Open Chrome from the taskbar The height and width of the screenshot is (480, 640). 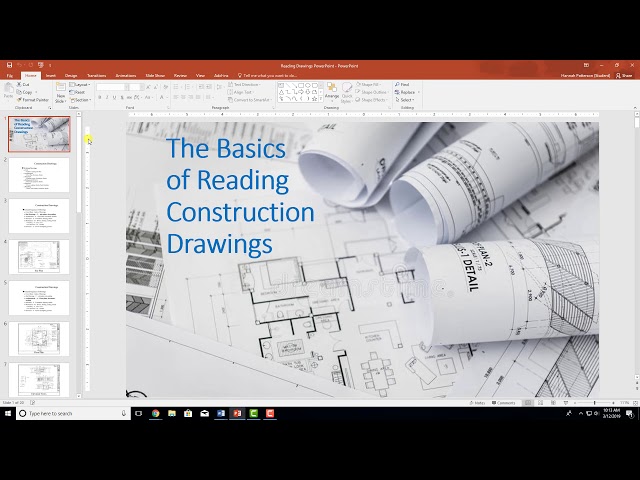tap(156, 413)
